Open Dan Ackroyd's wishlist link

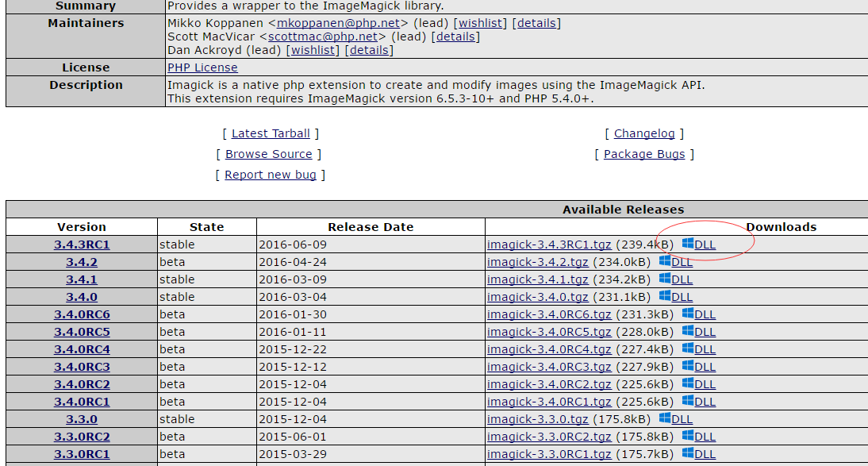(x=313, y=50)
